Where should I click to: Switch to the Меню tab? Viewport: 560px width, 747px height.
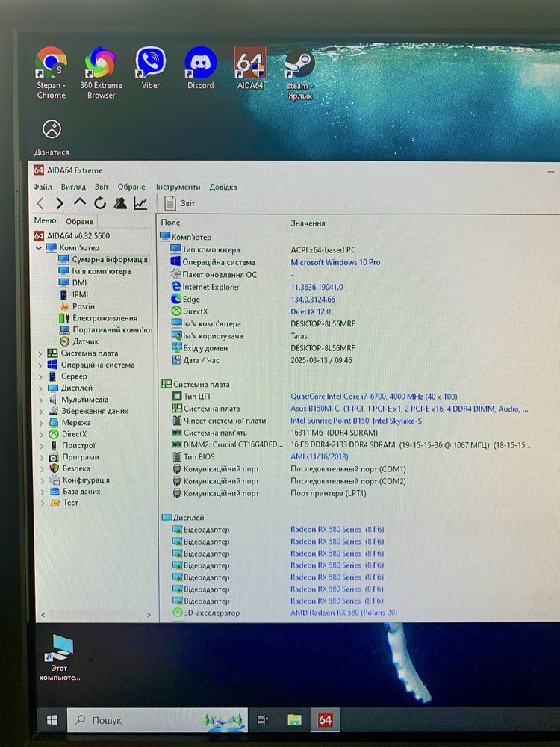46,220
